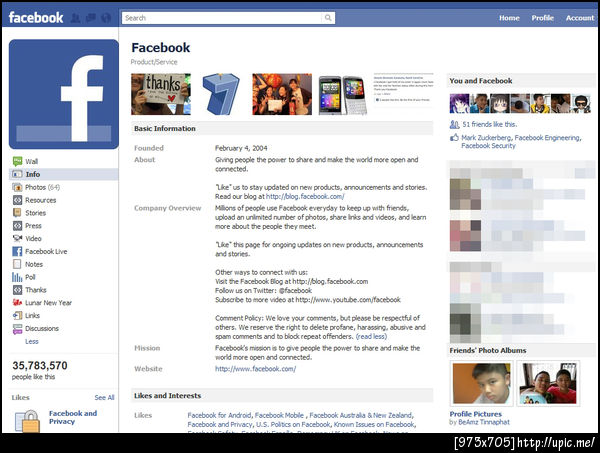Open the www.facebook.com website link

[x=255, y=369]
